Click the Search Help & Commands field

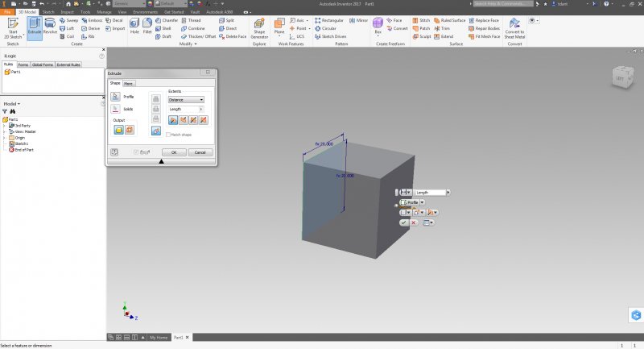(502, 4)
